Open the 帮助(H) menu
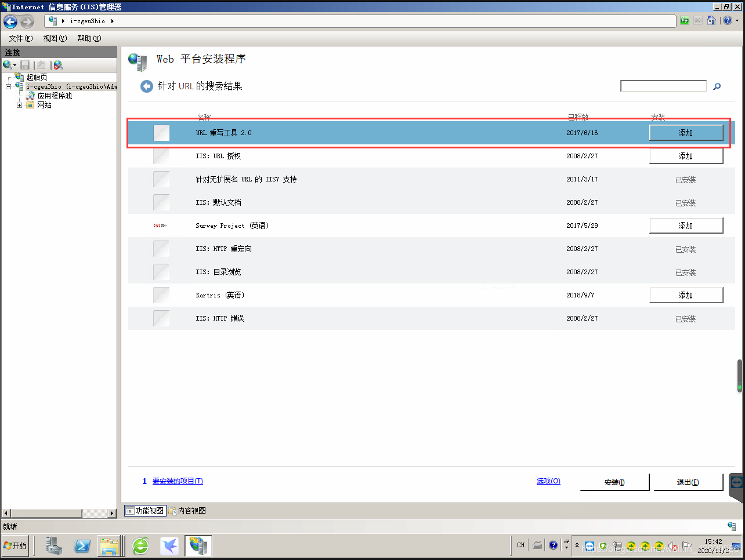Viewport: 745px width, 560px height. [x=89, y=38]
